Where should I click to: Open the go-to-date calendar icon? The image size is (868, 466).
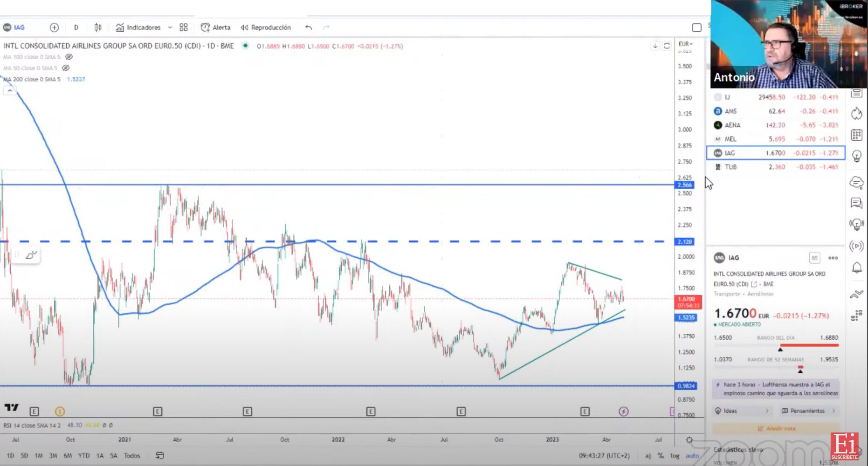pyautogui.click(x=159, y=456)
